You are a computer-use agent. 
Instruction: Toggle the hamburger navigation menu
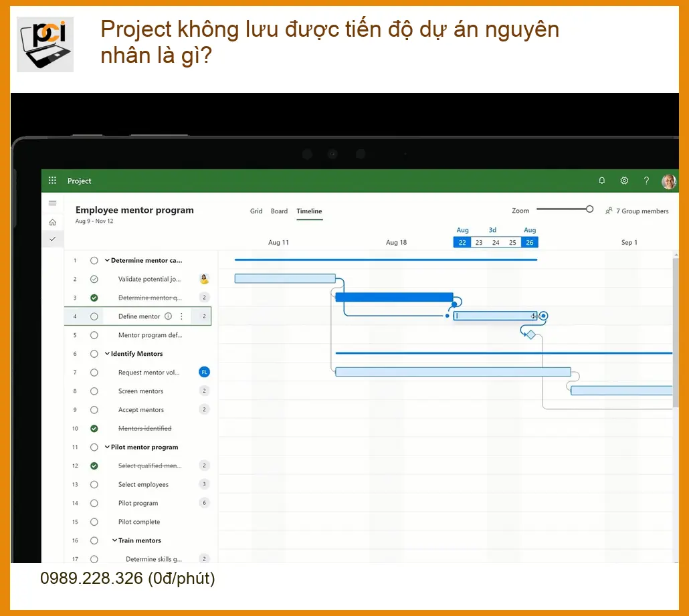pyautogui.click(x=53, y=203)
